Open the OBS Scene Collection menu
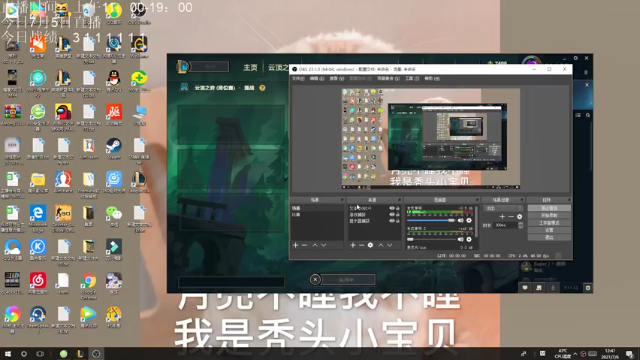 pyautogui.click(x=388, y=78)
